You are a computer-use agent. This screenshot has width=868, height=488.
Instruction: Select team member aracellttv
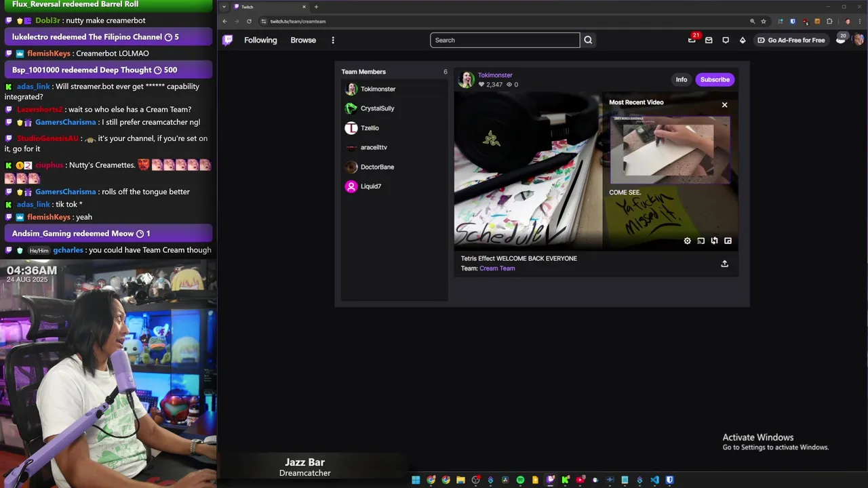point(394,147)
